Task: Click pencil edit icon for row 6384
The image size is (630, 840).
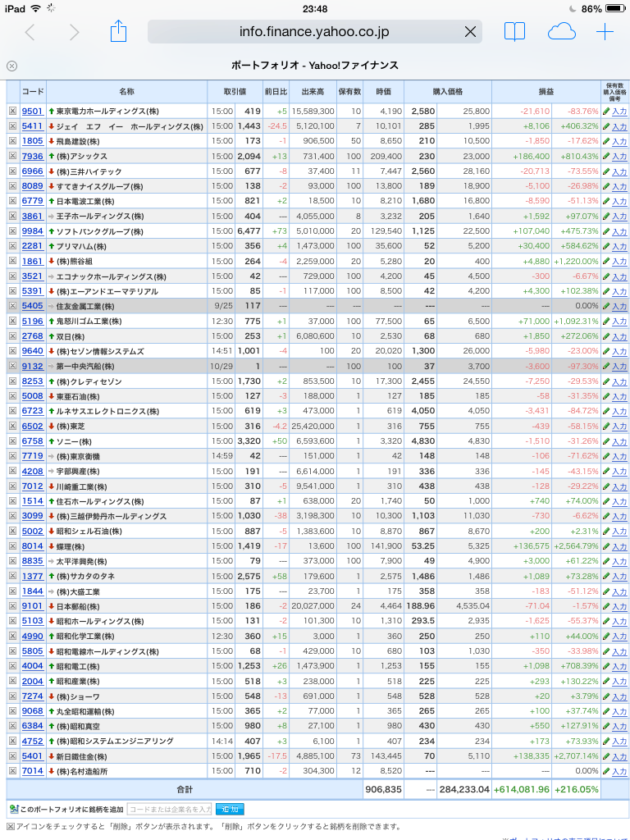Action: pyautogui.click(x=606, y=727)
